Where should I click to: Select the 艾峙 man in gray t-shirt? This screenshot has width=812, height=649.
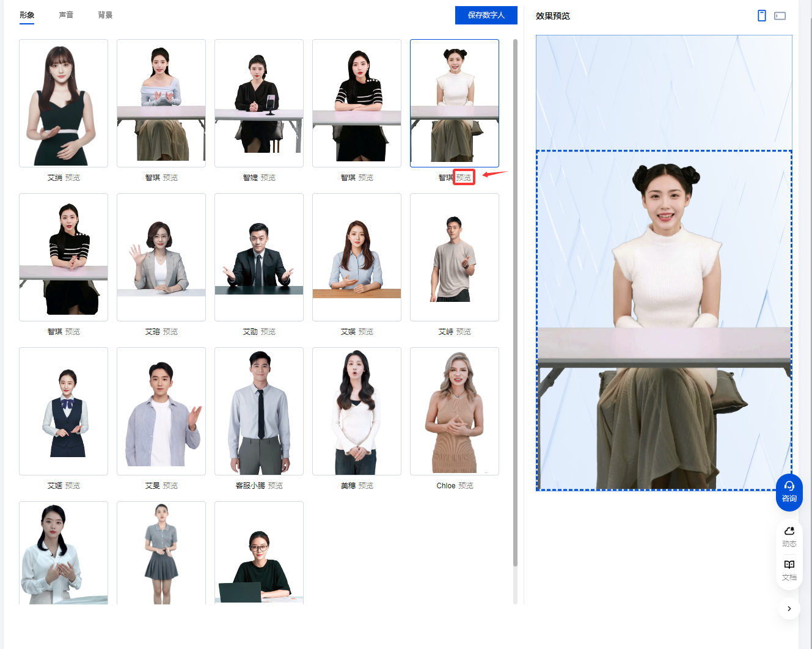click(x=455, y=257)
